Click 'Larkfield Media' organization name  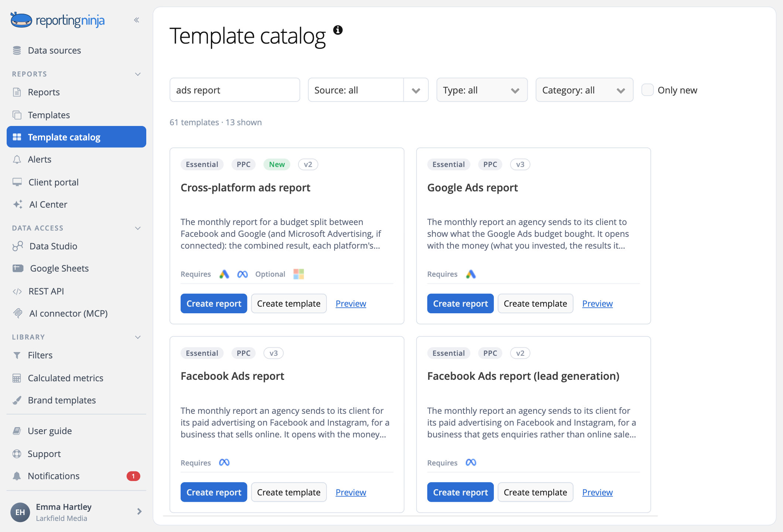pos(62,518)
